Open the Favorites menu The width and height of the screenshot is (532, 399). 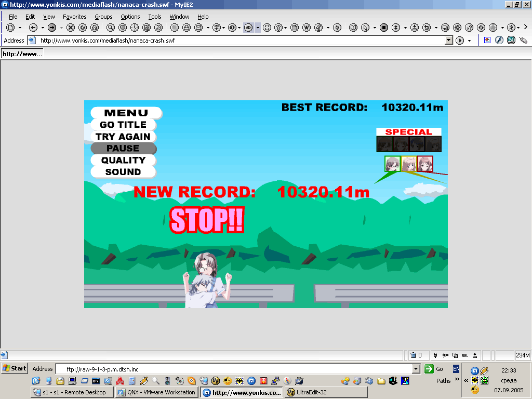click(x=75, y=17)
